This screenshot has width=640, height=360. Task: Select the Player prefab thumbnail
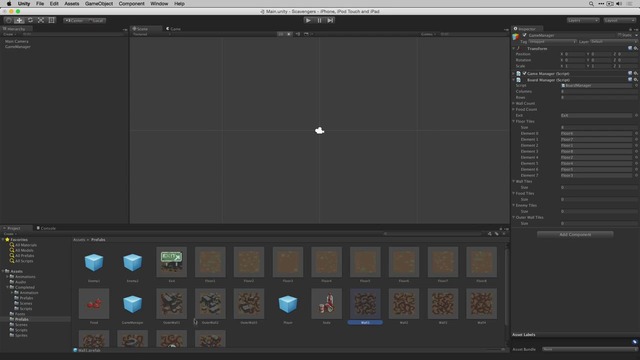click(288, 304)
